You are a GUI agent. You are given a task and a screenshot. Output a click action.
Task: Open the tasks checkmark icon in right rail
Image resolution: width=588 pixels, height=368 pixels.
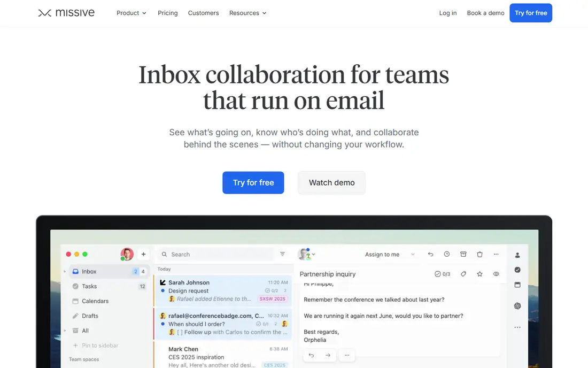pos(517,270)
